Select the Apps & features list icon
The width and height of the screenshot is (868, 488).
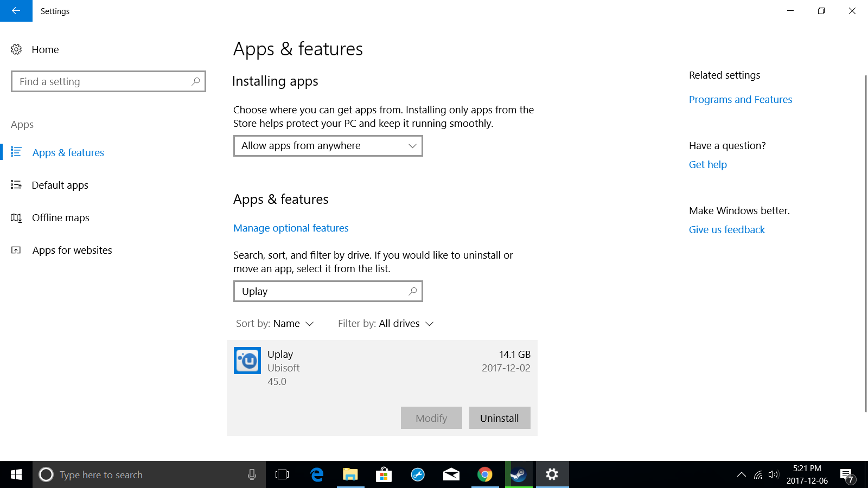[16, 152]
